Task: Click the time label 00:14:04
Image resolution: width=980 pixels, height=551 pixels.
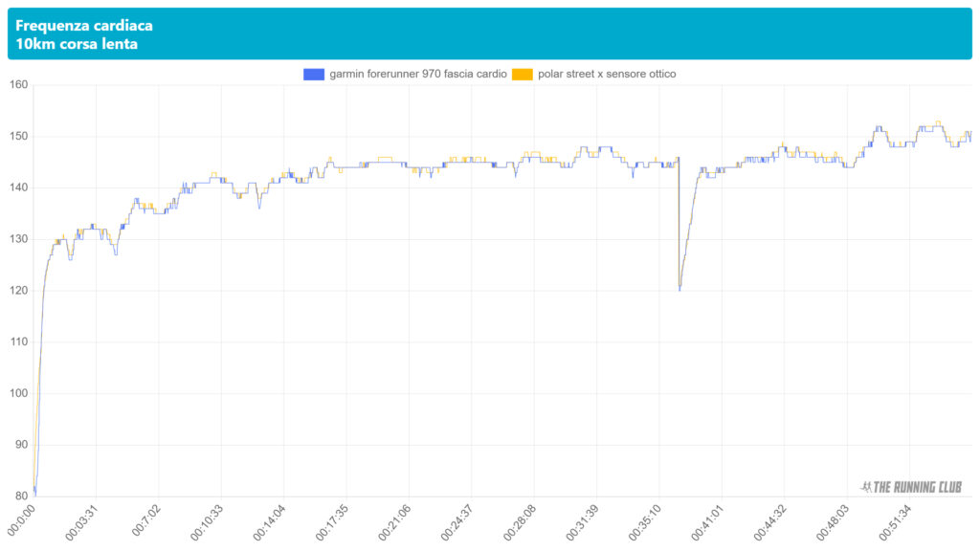Action: [x=269, y=522]
